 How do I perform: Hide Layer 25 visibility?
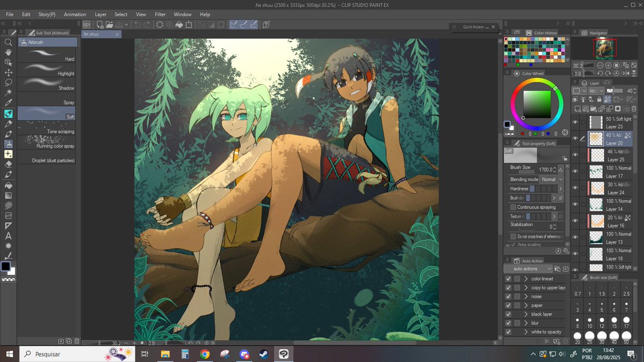coord(575,155)
